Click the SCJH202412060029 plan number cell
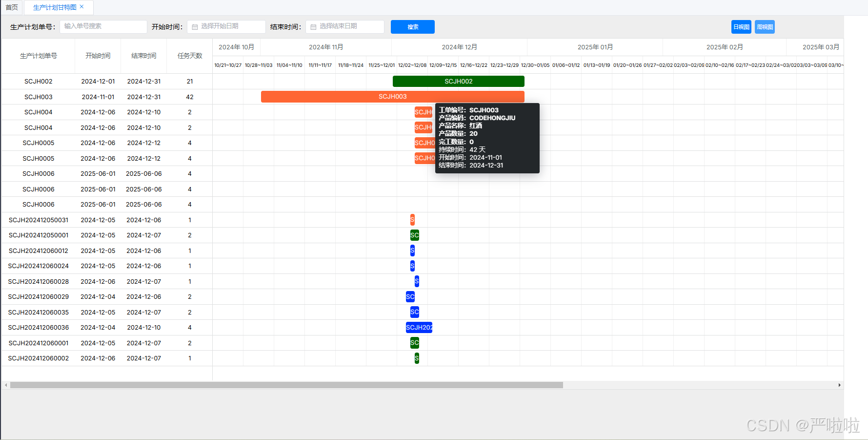This screenshot has width=868, height=440. (39, 296)
